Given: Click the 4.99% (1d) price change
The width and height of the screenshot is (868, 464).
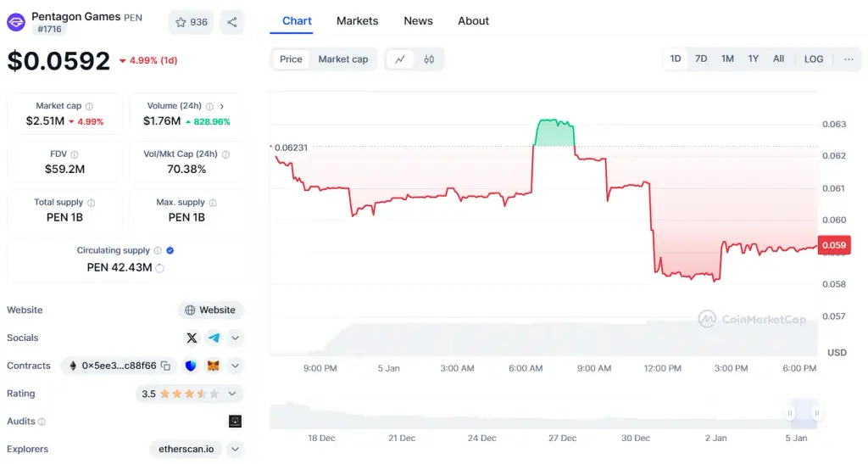Looking at the screenshot, I should [147, 60].
